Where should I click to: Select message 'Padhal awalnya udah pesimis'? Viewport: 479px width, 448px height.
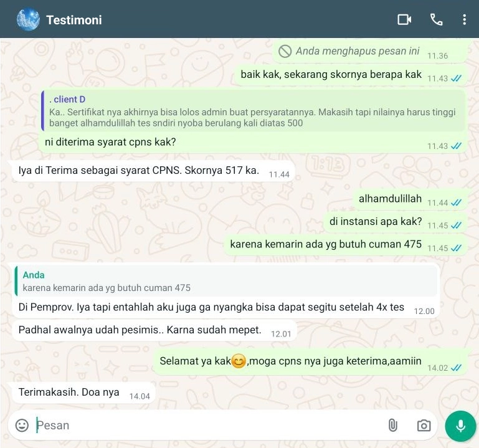click(x=154, y=330)
